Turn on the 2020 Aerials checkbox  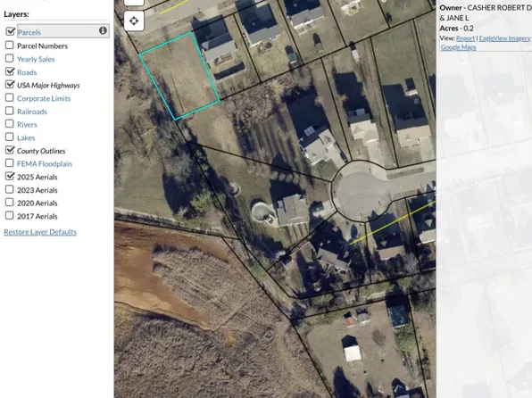[x=10, y=203]
